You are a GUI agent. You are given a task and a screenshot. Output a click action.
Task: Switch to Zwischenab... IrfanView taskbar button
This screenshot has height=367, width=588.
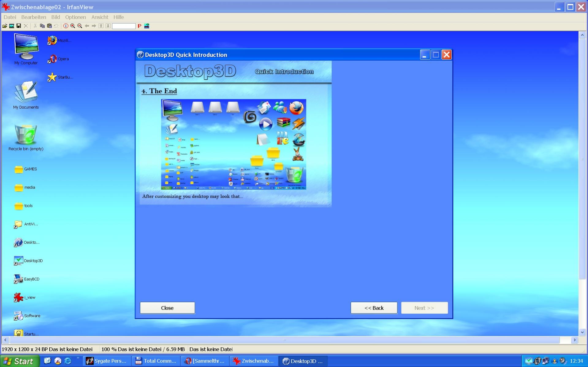pos(254,361)
